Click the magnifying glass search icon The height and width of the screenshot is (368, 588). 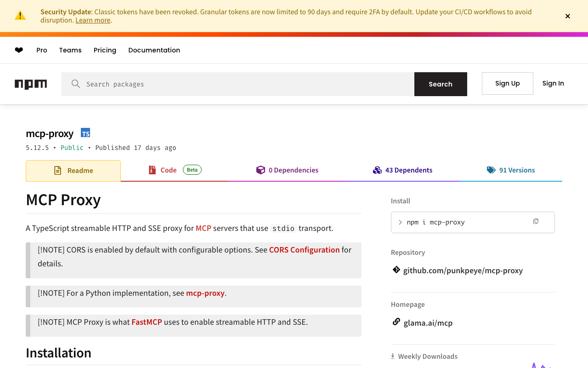[76, 84]
